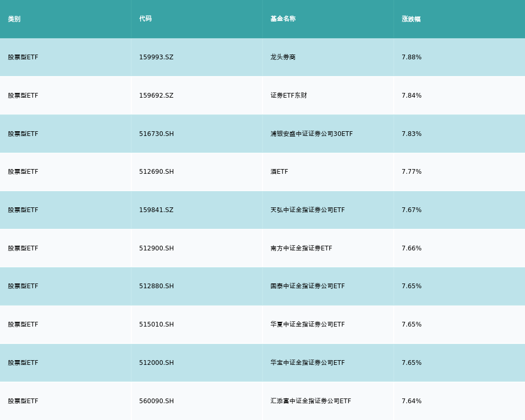Click 股票型ETF in the 512880.SH row
Image resolution: width=525 pixels, height=420 pixels.
23,286
